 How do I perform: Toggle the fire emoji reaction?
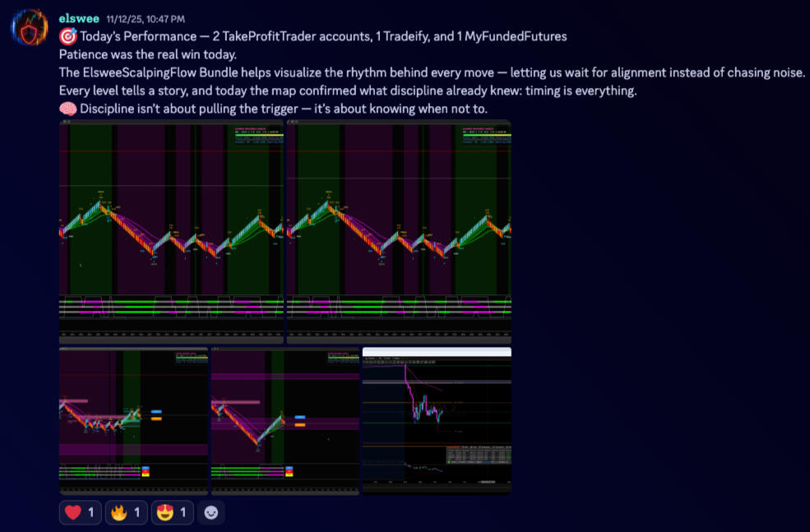pyautogui.click(x=125, y=512)
